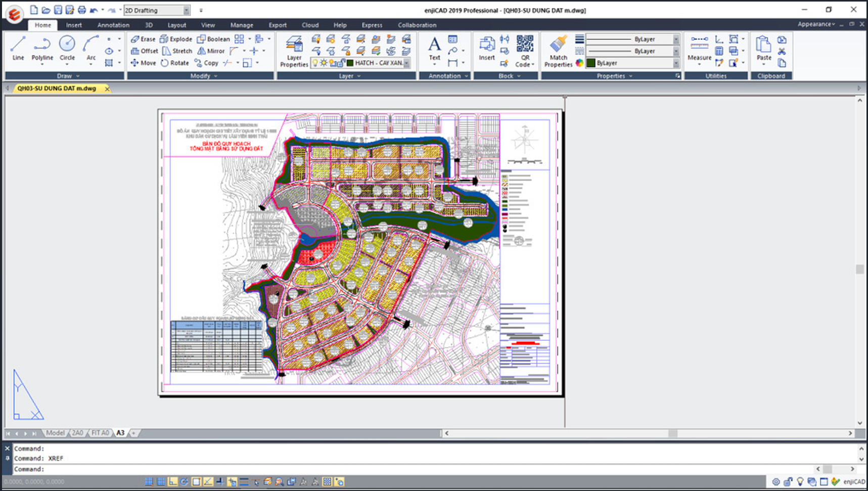This screenshot has width=868, height=491.
Task: Switch to the Model layout tab
Action: 55,433
